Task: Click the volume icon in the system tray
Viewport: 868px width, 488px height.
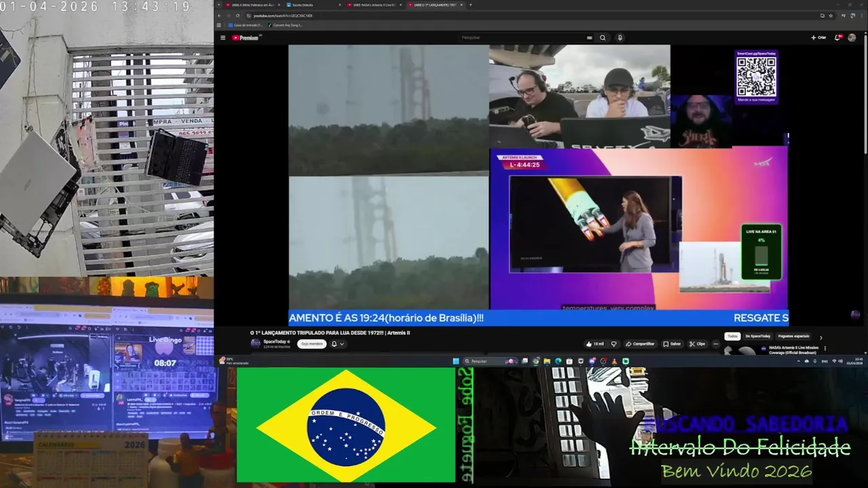Action: [x=842, y=361]
